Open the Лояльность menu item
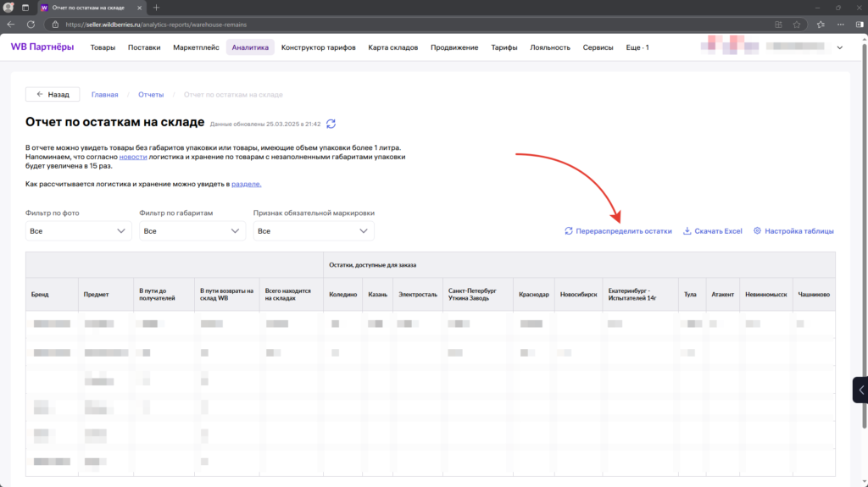This screenshot has width=868, height=487. (x=549, y=47)
